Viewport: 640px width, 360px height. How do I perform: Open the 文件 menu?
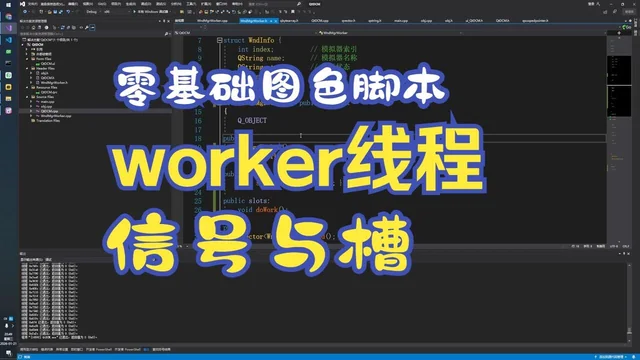coord(33,4)
